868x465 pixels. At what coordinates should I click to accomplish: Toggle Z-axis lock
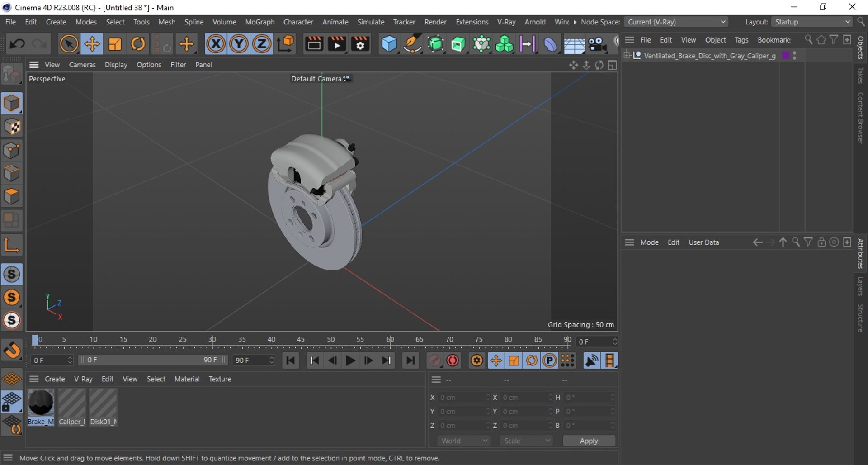(261, 44)
